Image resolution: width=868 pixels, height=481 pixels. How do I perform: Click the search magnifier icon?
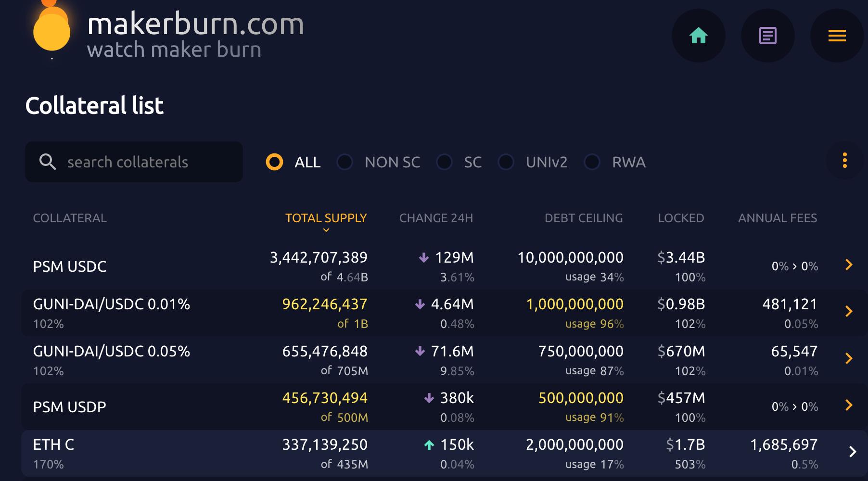tap(47, 162)
